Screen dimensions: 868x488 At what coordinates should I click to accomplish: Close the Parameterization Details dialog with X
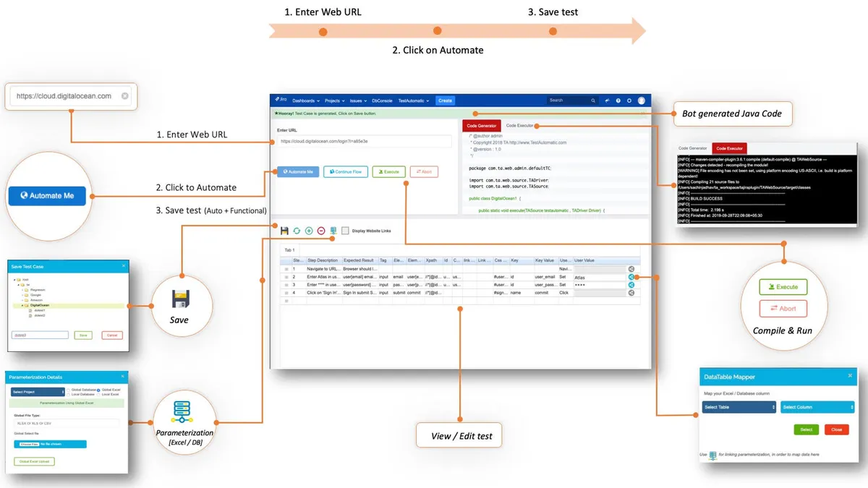pos(122,376)
